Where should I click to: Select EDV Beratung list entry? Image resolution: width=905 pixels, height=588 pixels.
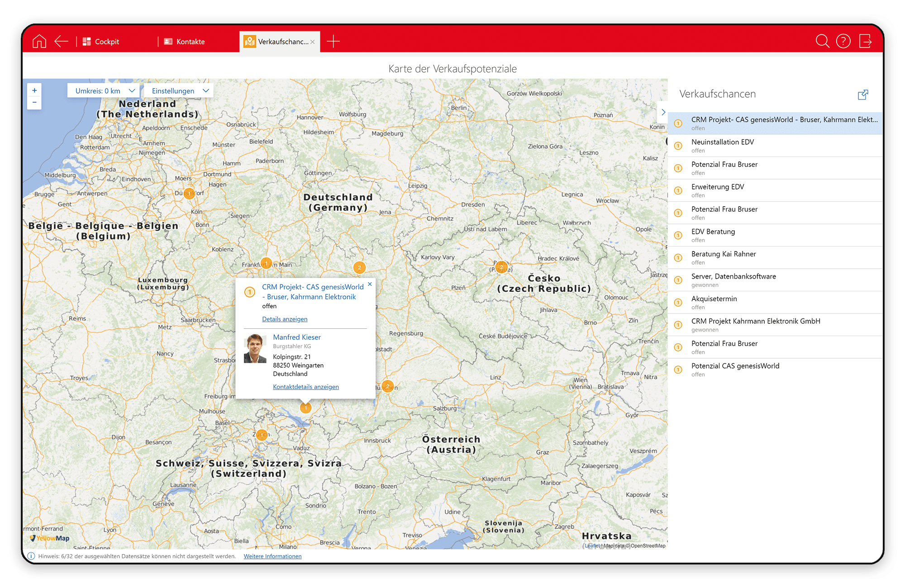coord(775,235)
